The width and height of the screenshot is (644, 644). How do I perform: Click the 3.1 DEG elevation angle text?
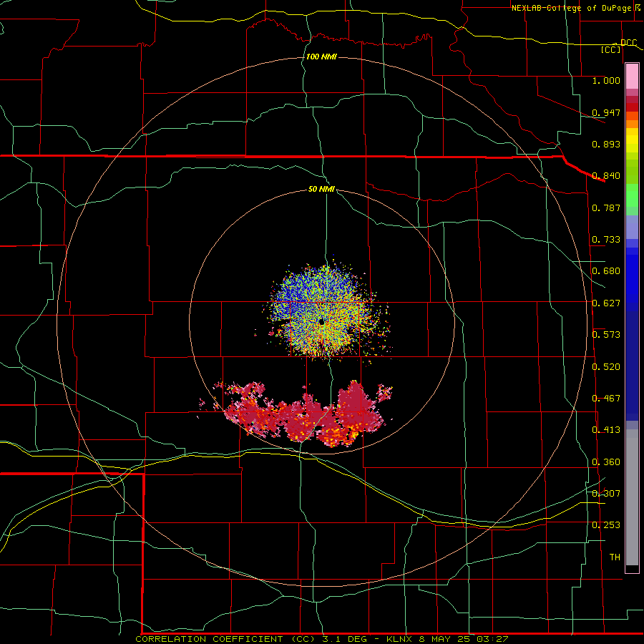[x=344, y=639]
